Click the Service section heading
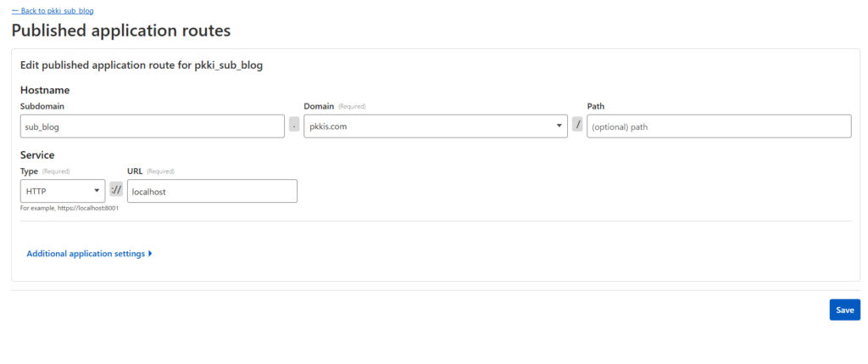Image resolution: width=868 pixels, height=364 pixels. (37, 155)
